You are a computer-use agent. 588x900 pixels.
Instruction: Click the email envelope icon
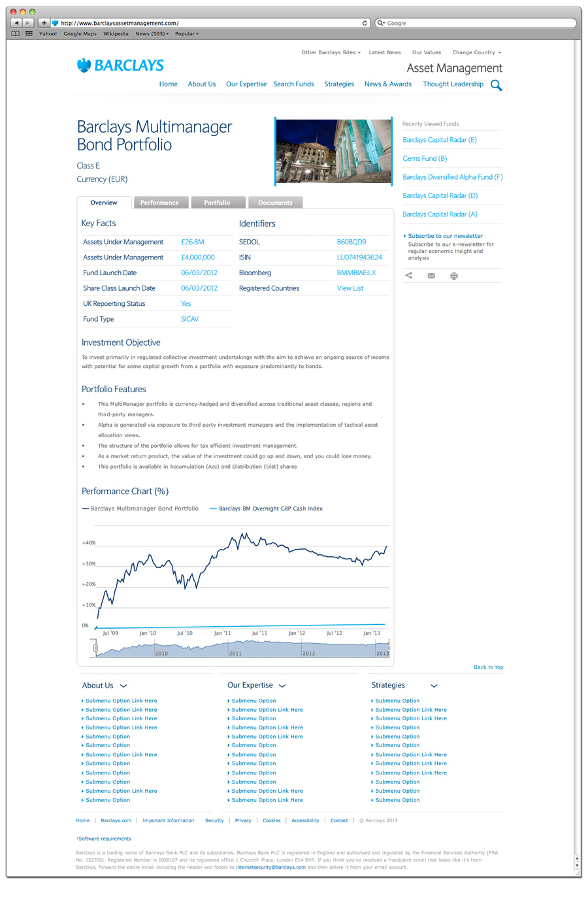coord(431,276)
